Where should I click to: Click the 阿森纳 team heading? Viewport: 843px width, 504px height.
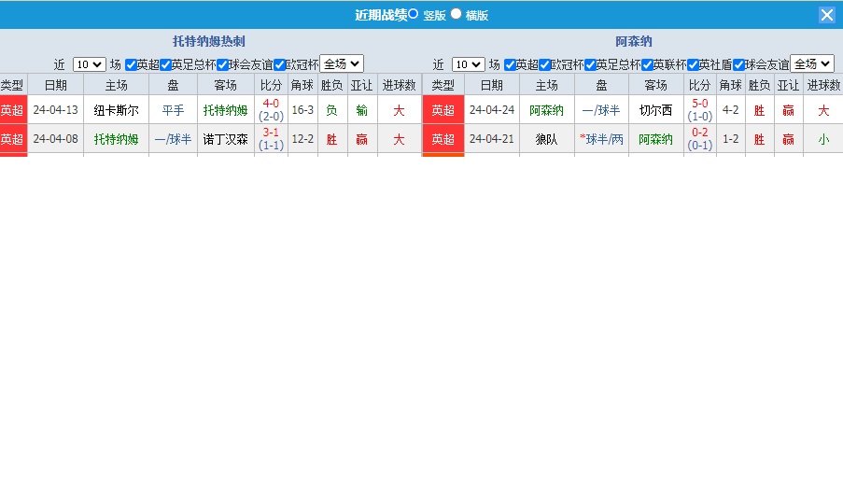pos(634,41)
